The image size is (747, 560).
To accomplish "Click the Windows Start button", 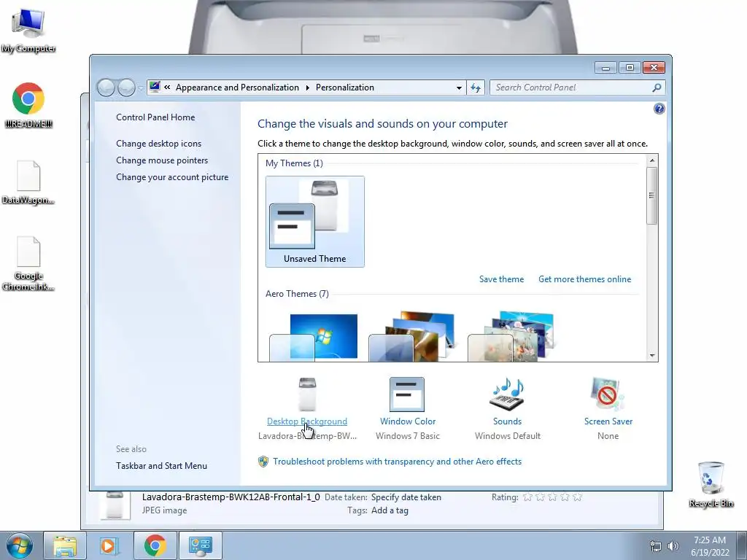I will (x=19, y=545).
